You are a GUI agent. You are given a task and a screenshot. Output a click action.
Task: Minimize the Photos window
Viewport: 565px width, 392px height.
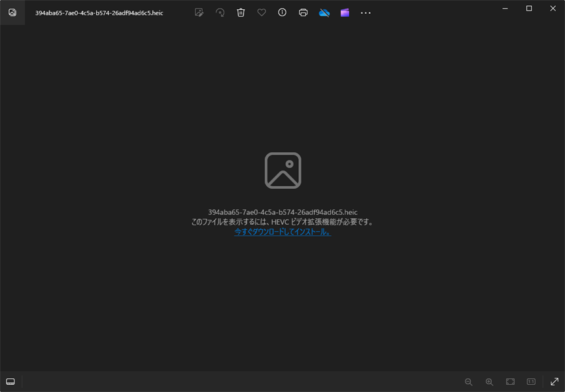click(505, 8)
